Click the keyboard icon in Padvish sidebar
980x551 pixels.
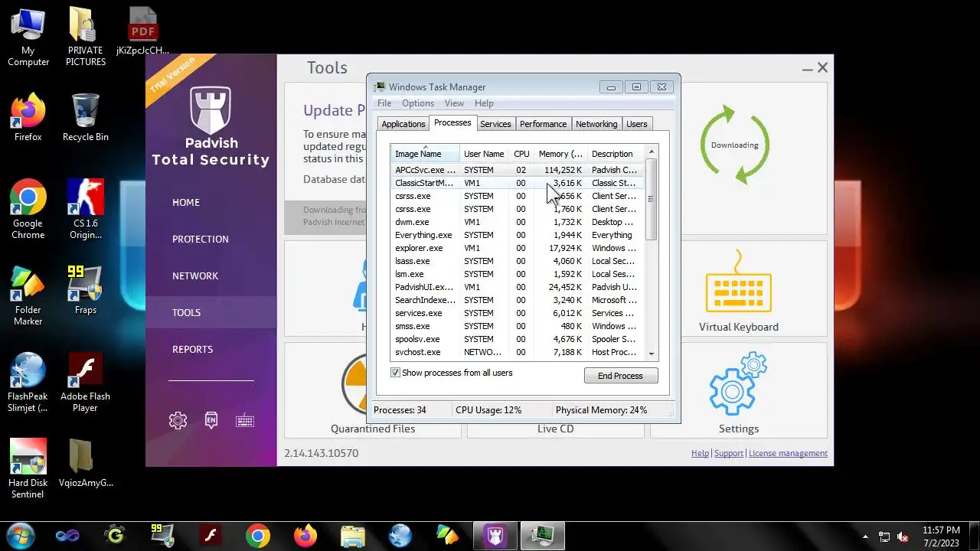click(x=245, y=420)
